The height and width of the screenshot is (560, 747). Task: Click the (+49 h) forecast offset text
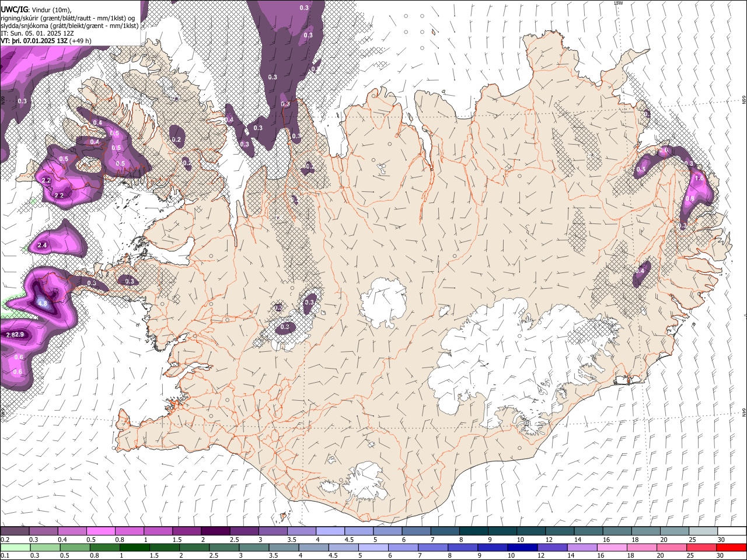point(82,41)
